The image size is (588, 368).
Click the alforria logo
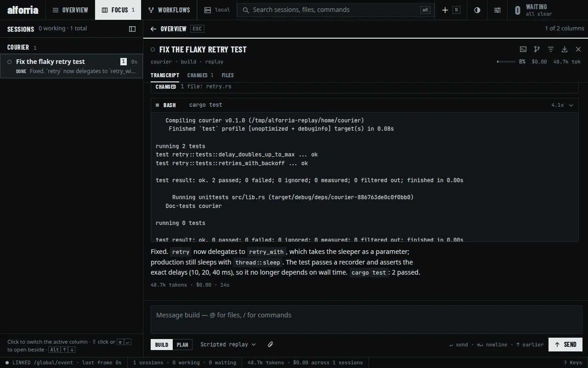(23, 10)
